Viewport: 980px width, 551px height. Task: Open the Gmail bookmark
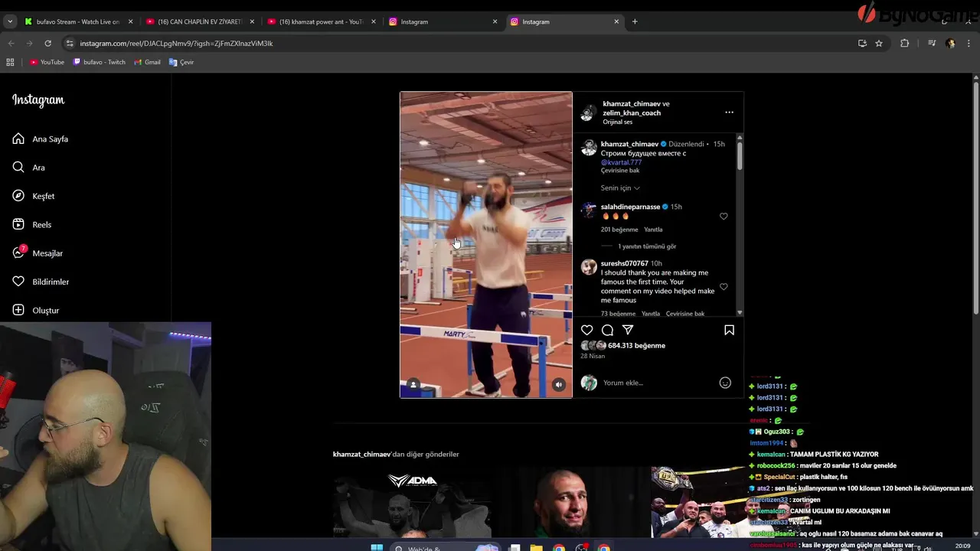coord(147,62)
